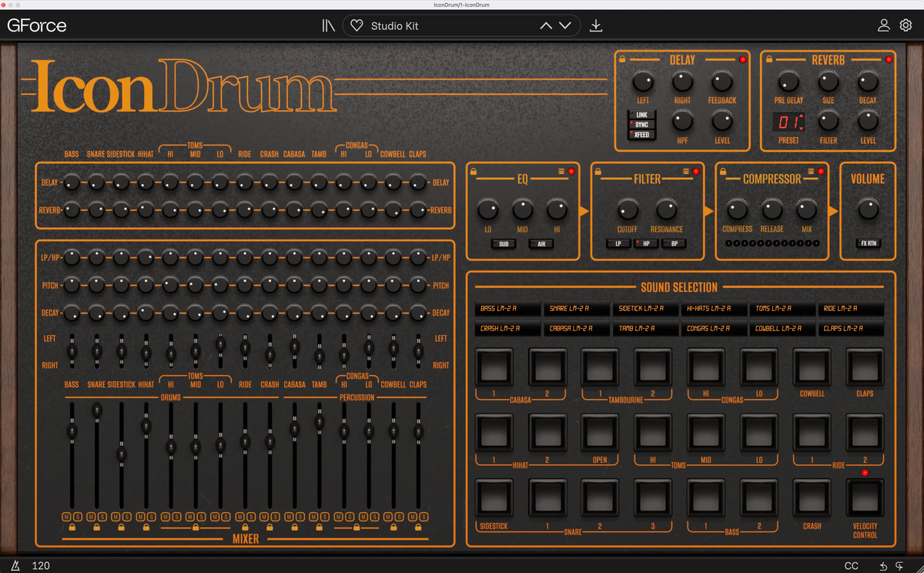Click the mixer lock under the COWBELL channel
Screen dimensions: 924x573
click(x=393, y=528)
